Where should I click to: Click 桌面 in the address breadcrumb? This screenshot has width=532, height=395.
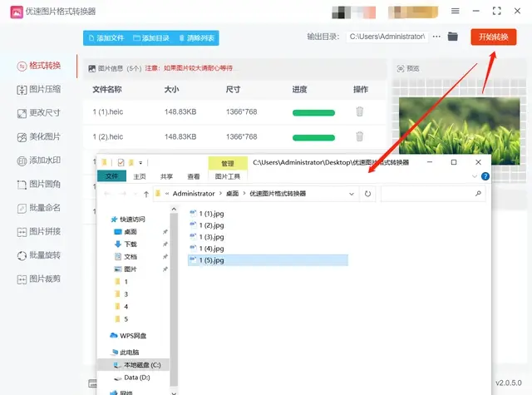point(233,194)
